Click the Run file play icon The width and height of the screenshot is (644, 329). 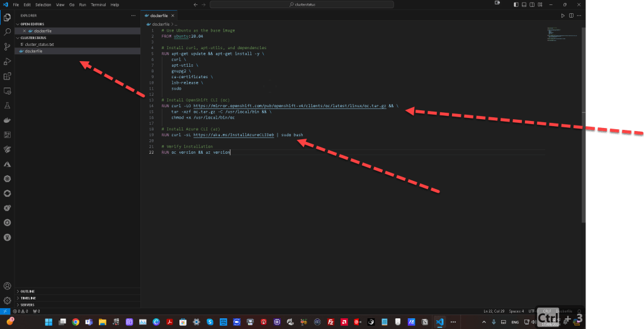click(563, 16)
